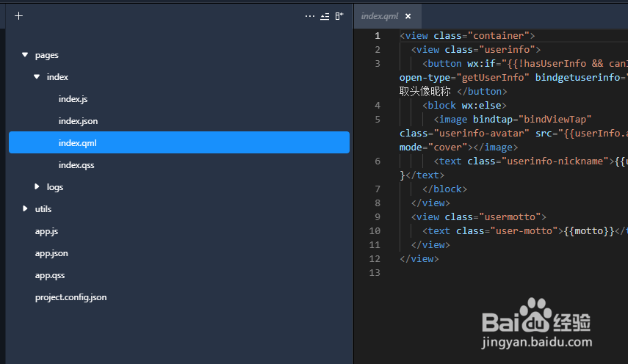Select the index folder label

point(57,77)
